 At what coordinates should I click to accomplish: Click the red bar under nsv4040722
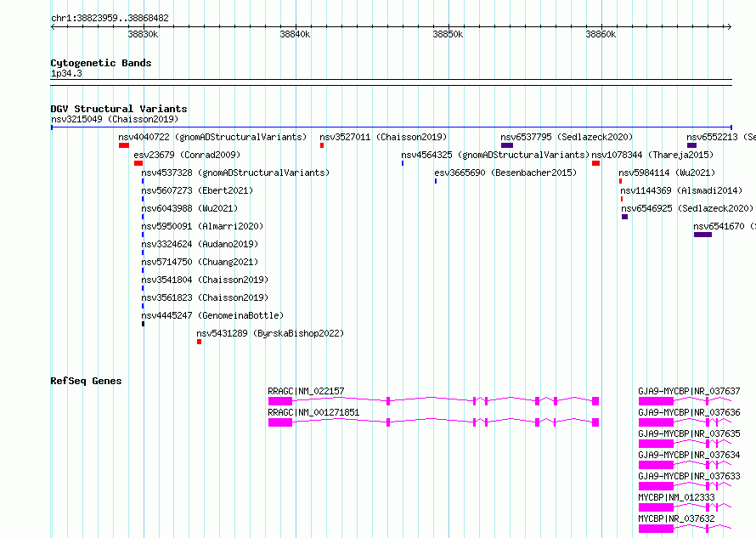click(x=124, y=145)
